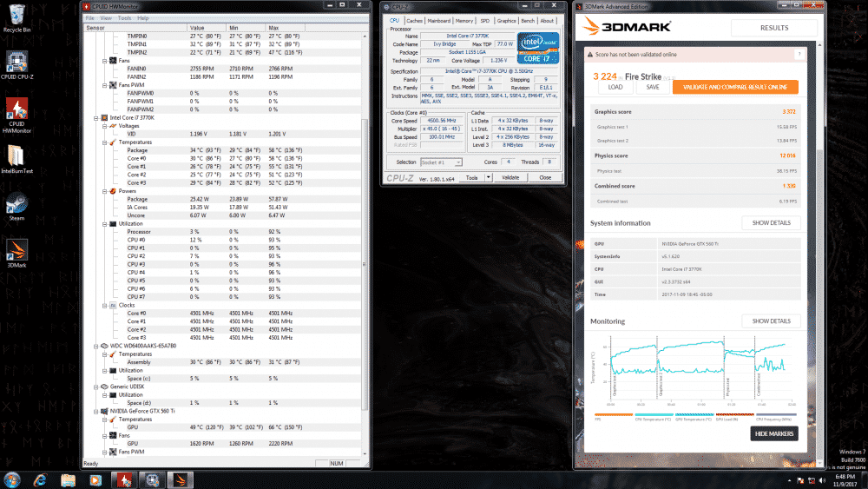Open the IntelBurnTest desktop folder icon
This screenshot has width=868, height=489.
[16, 159]
